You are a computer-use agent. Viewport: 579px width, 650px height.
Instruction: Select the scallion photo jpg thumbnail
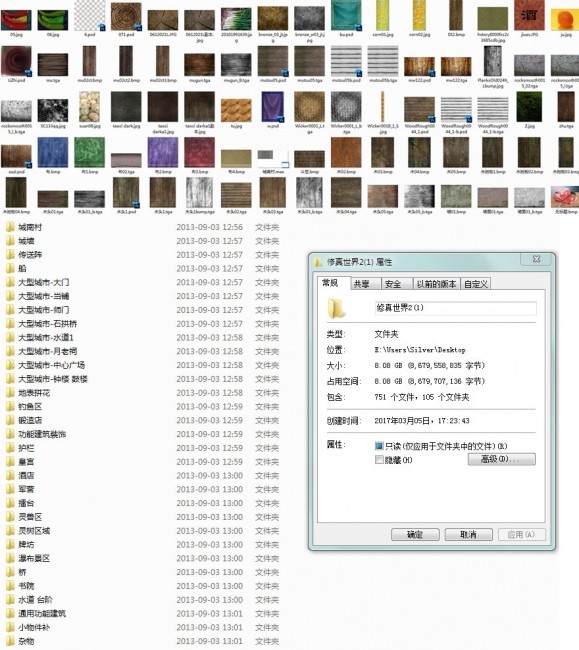[236, 19]
